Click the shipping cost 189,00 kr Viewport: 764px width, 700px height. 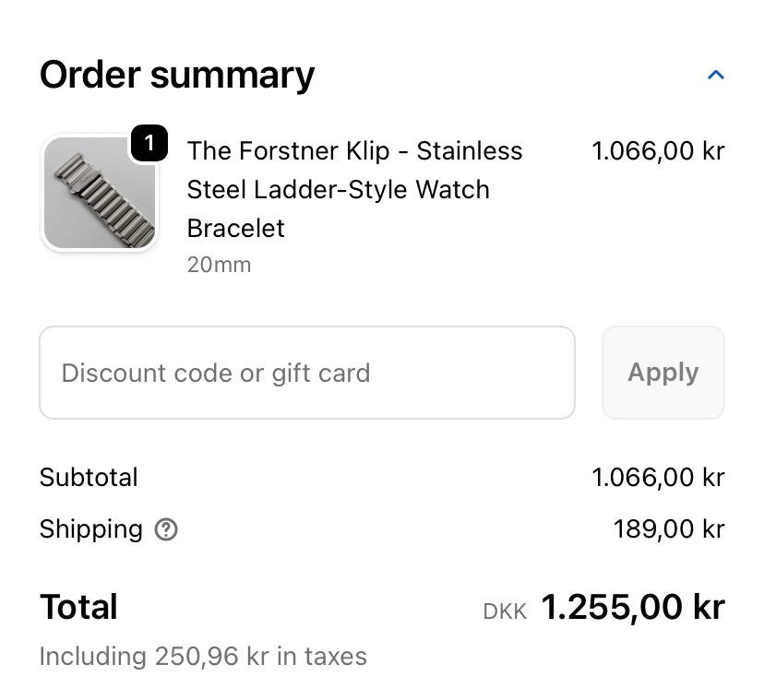pos(669,529)
